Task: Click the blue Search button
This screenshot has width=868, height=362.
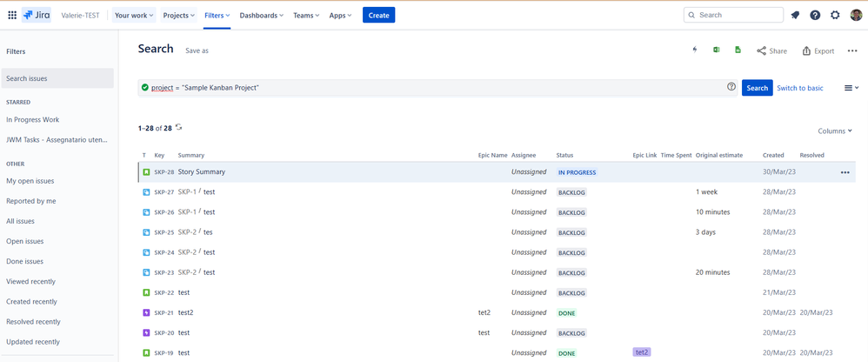Action: coord(757,88)
